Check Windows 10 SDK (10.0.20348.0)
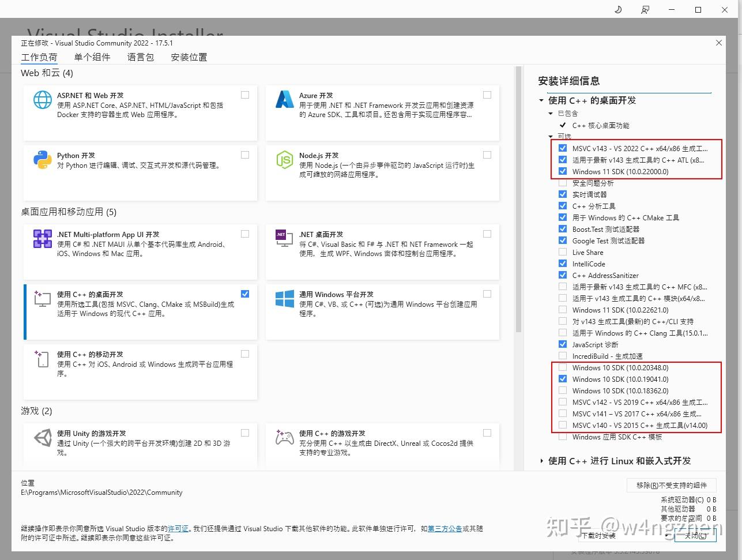The width and height of the screenshot is (742, 560). pos(563,367)
